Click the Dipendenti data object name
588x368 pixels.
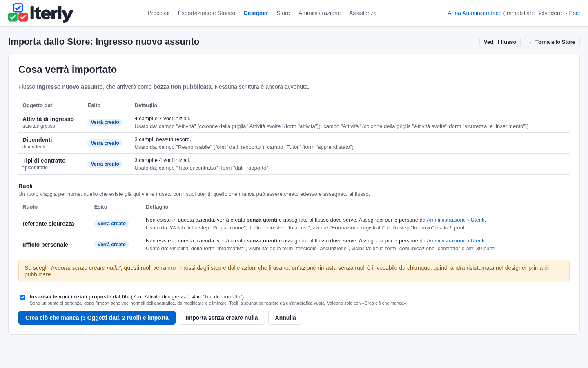(x=37, y=140)
